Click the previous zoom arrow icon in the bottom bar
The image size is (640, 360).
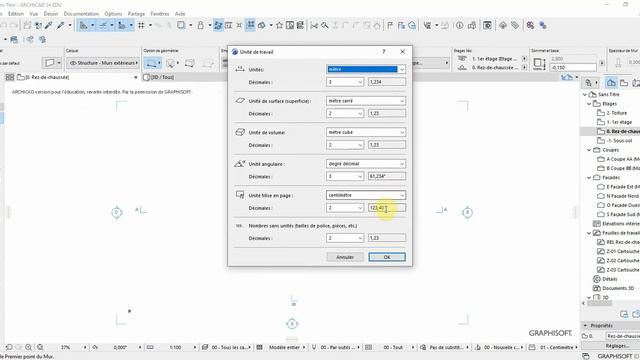[9, 347]
